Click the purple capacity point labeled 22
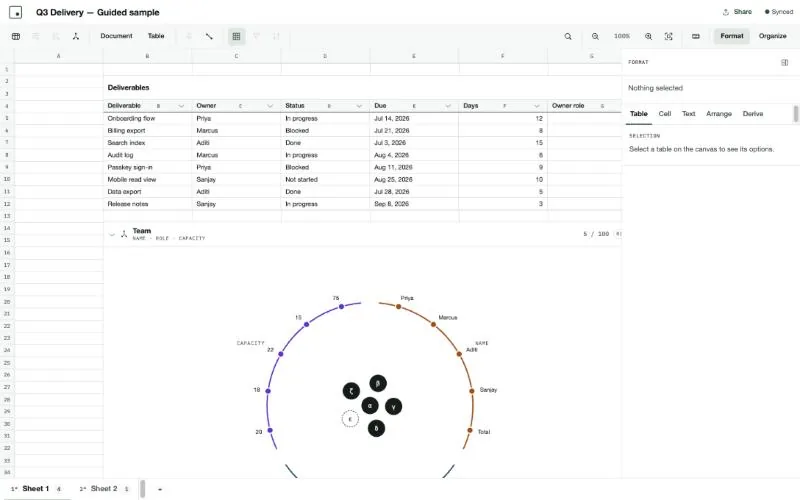The height and width of the screenshot is (500, 800). 281,354
